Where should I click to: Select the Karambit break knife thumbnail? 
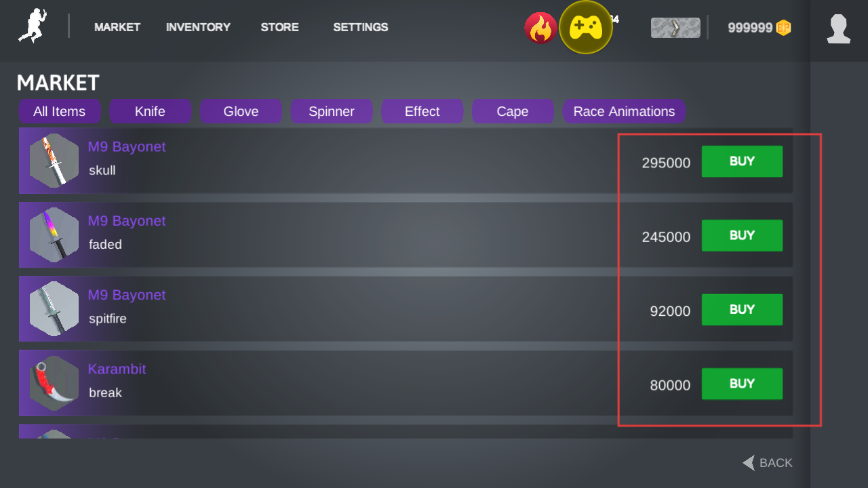point(54,383)
